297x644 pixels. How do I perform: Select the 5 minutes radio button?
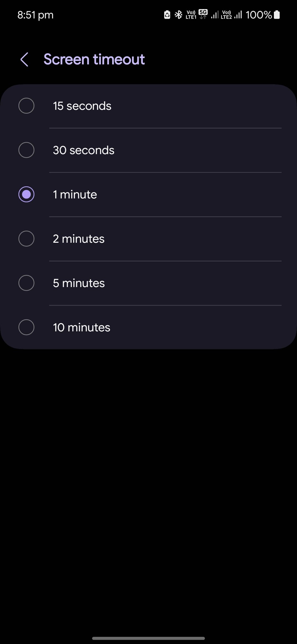pyautogui.click(x=26, y=283)
